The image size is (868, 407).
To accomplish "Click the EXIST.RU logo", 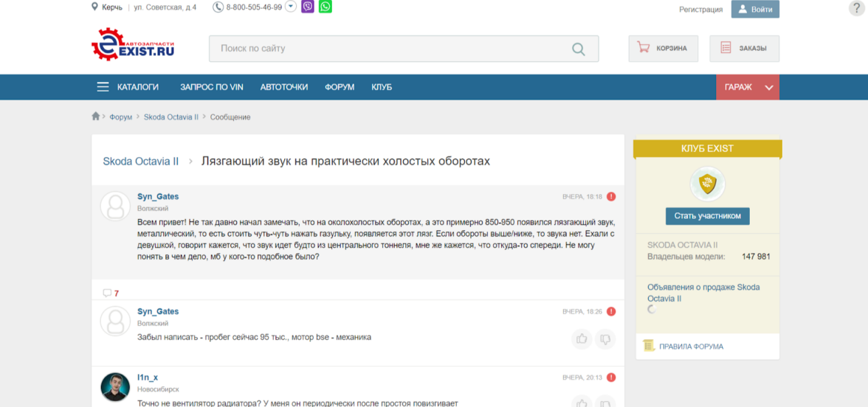I will point(133,44).
